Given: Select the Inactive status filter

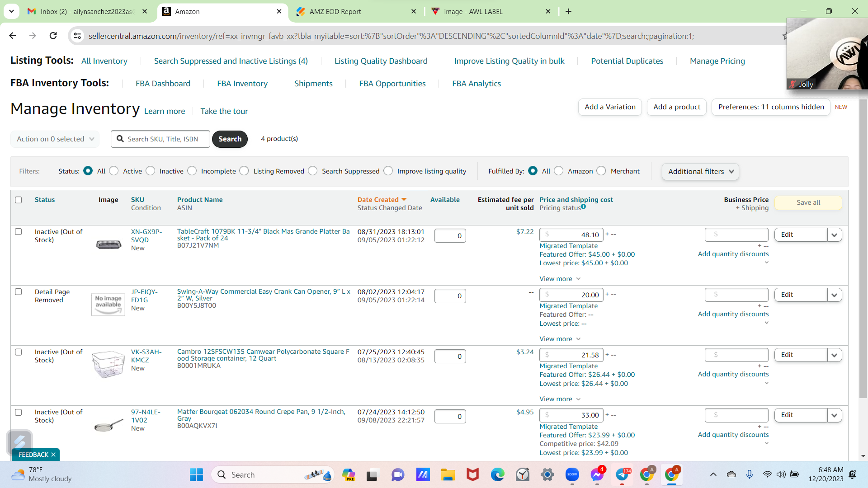Looking at the screenshot, I should (151, 171).
